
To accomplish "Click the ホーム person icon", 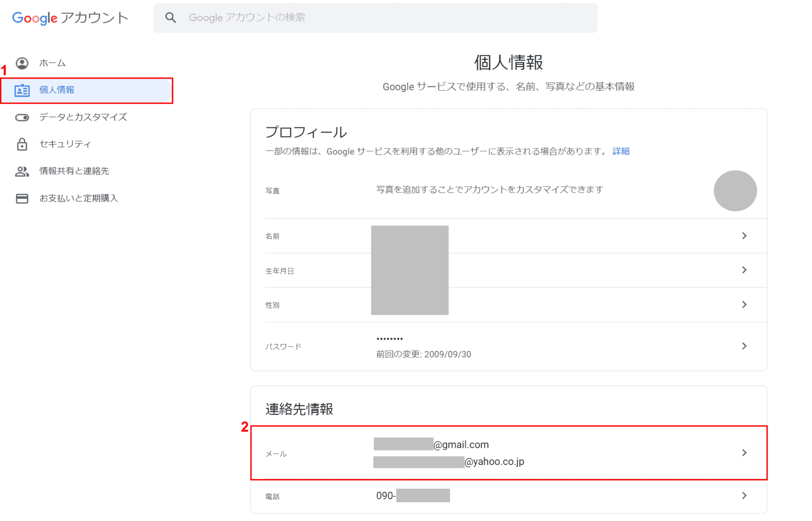I will pyautogui.click(x=22, y=63).
